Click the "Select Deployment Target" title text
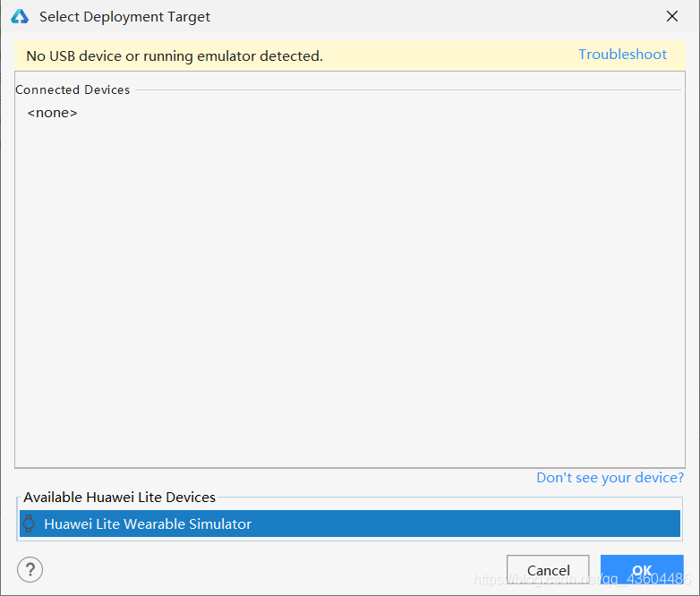 point(125,17)
